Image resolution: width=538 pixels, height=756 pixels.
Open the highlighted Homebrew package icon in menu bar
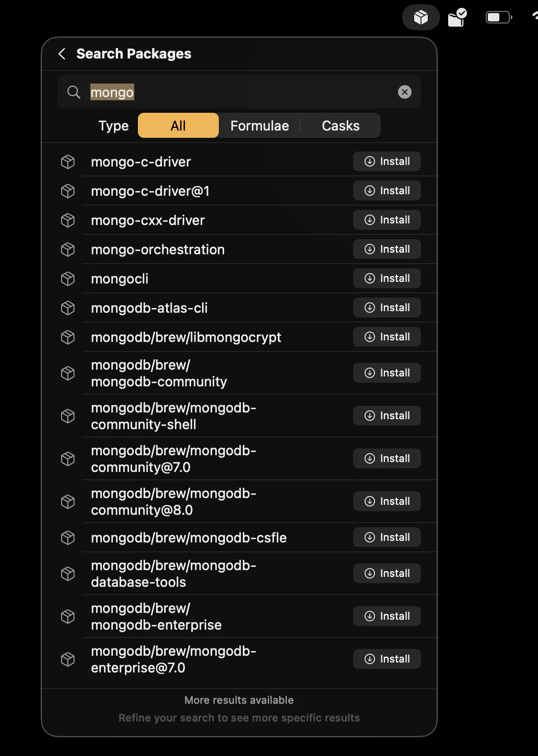[x=420, y=17]
